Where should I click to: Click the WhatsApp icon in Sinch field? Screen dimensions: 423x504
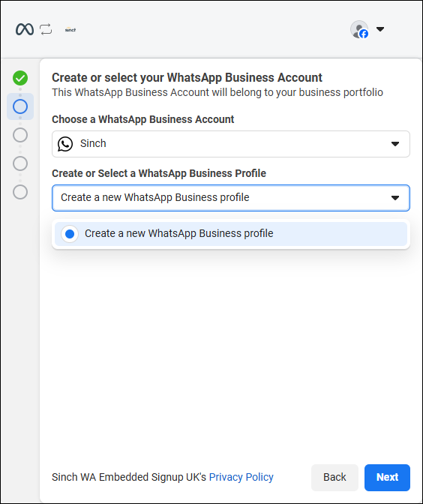click(65, 144)
